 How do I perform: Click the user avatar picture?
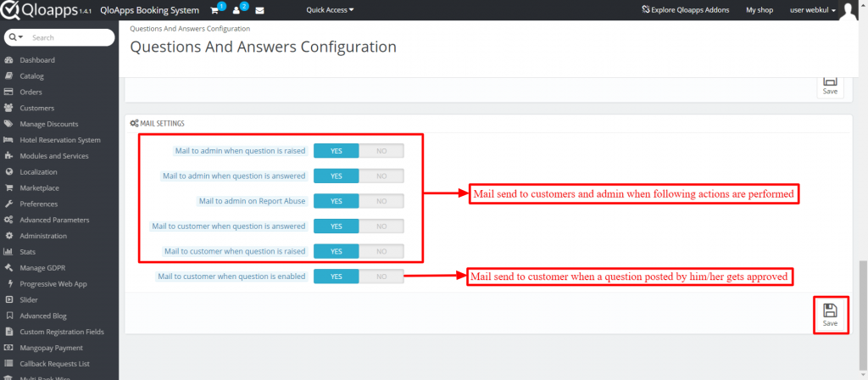point(849,10)
